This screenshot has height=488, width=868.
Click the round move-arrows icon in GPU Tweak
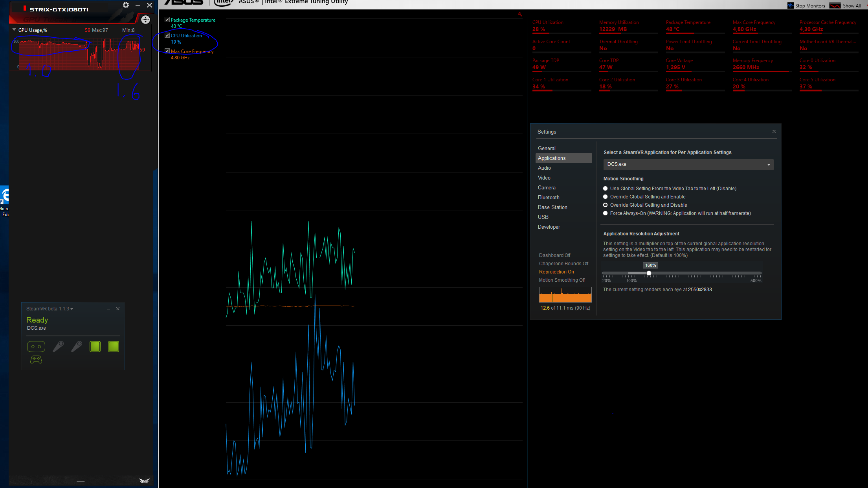(x=145, y=20)
